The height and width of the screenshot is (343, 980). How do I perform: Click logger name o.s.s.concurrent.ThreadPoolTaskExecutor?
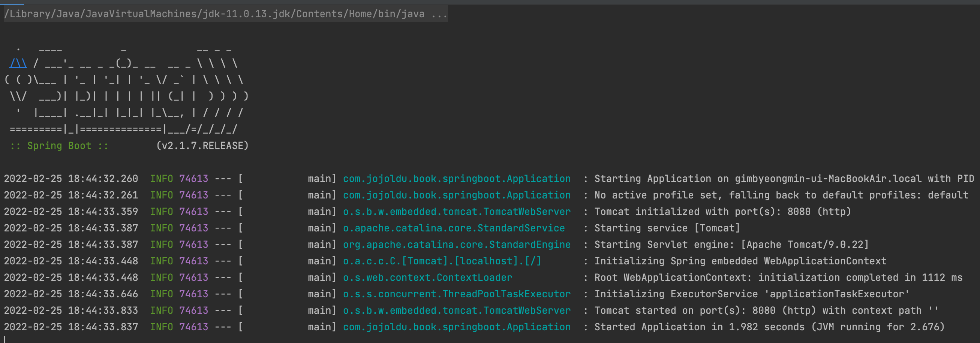pyautogui.click(x=457, y=294)
